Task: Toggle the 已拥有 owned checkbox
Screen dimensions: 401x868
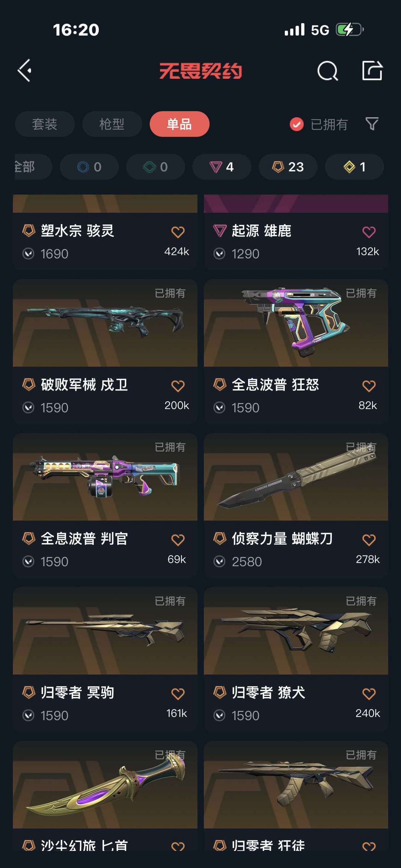Action: pyautogui.click(x=297, y=124)
